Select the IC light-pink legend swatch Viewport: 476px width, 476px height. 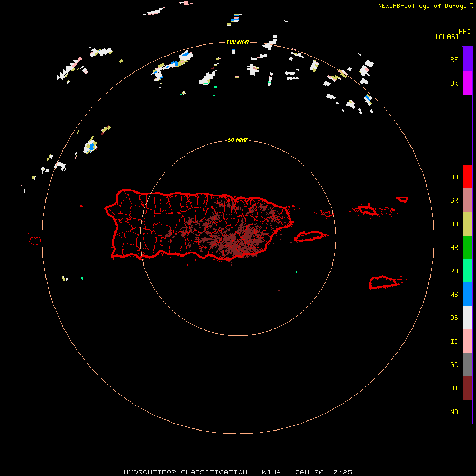click(x=467, y=341)
